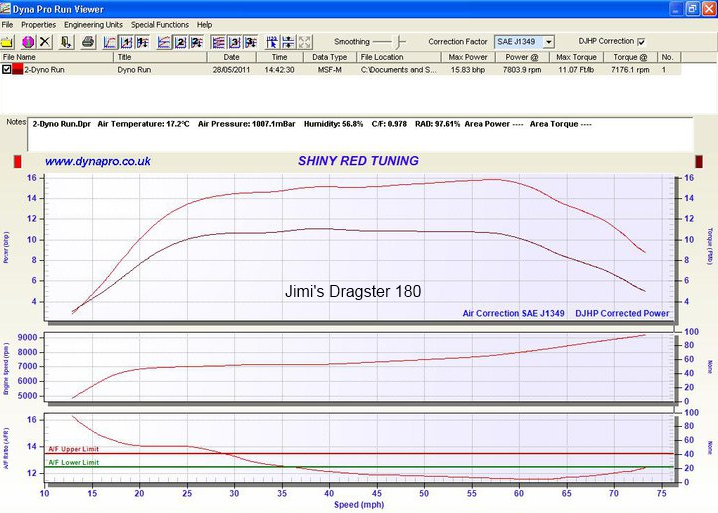The height and width of the screenshot is (513, 718).
Task: Click the C:\Documents and S... file location cell
Action: pyautogui.click(x=398, y=70)
